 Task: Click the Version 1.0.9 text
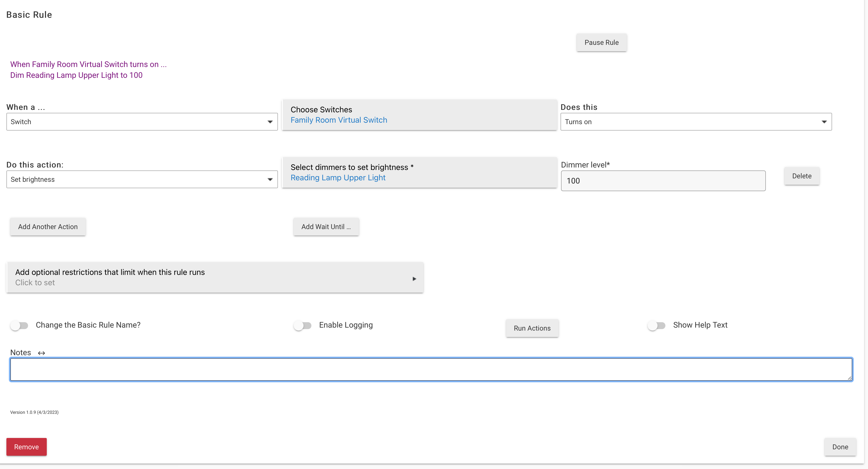(x=34, y=412)
